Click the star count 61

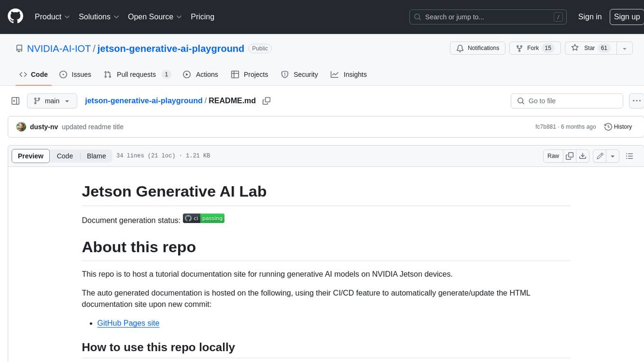(604, 48)
